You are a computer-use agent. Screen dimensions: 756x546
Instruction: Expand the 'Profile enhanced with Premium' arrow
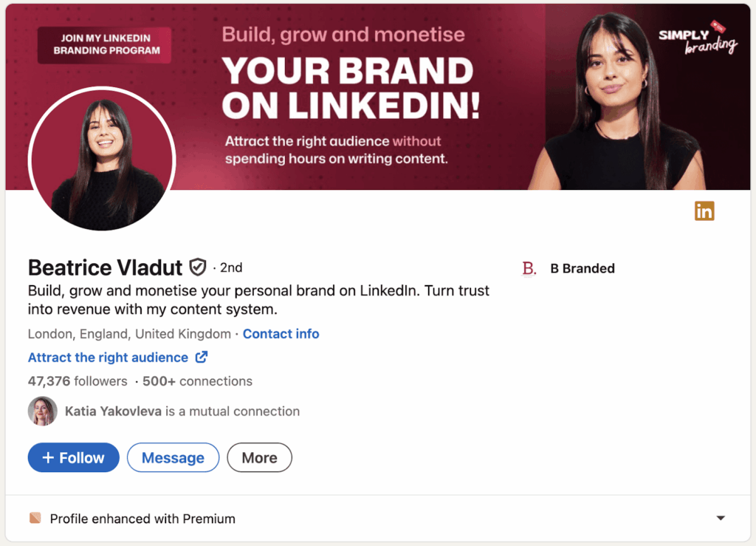(721, 519)
